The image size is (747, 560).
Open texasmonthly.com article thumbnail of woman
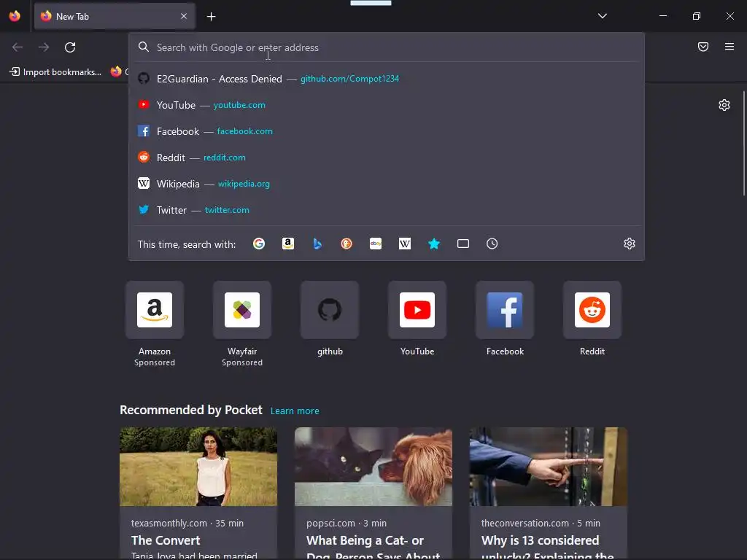click(198, 467)
